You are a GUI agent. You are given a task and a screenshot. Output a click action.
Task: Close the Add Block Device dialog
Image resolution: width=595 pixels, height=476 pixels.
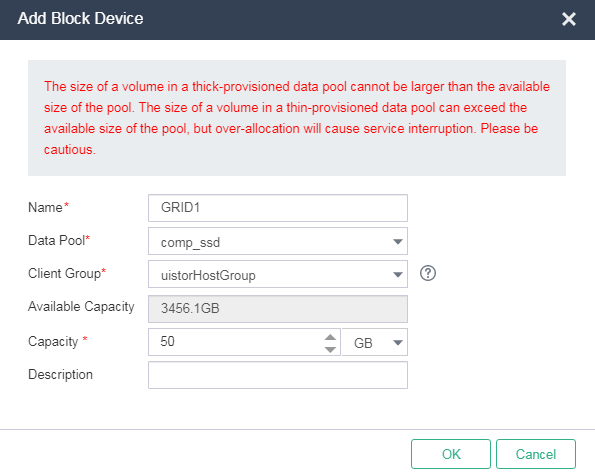coord(569,19)
